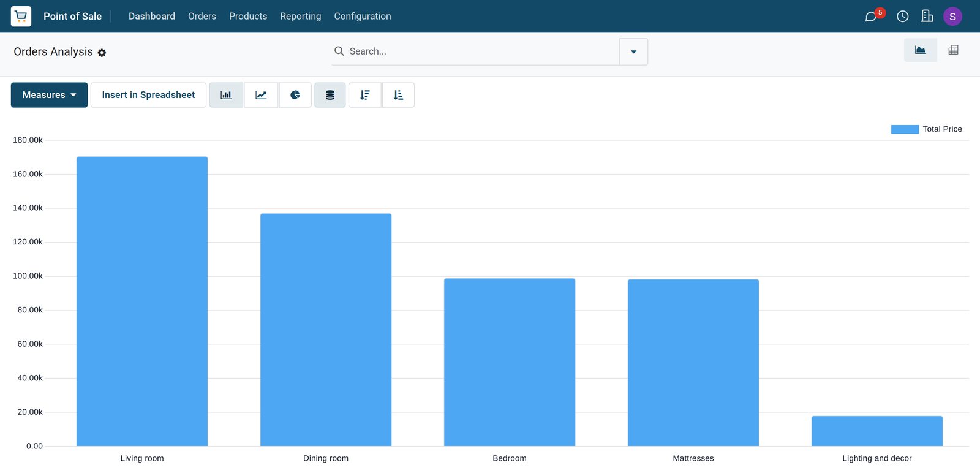Viewport: 980px width, 476px height.
Task: Click the Total Price legend color swatch
Action: pos(905,129)
